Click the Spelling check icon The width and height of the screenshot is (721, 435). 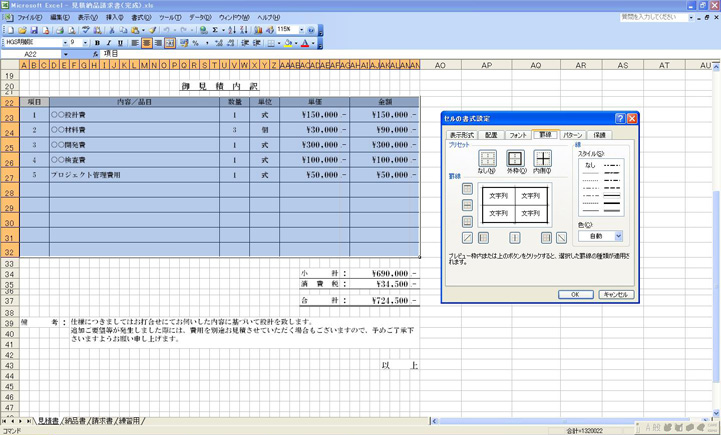86,30
